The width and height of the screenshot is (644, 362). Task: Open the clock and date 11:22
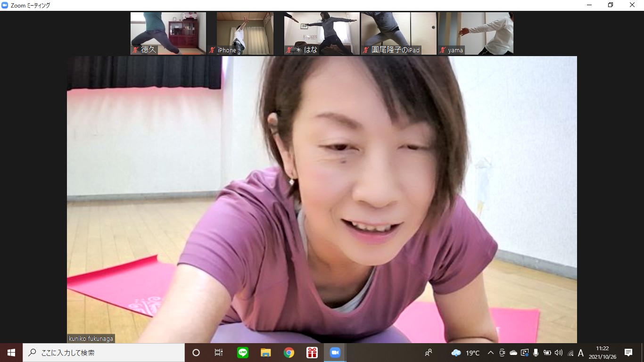pyautogui.click(x=602, y=353)
